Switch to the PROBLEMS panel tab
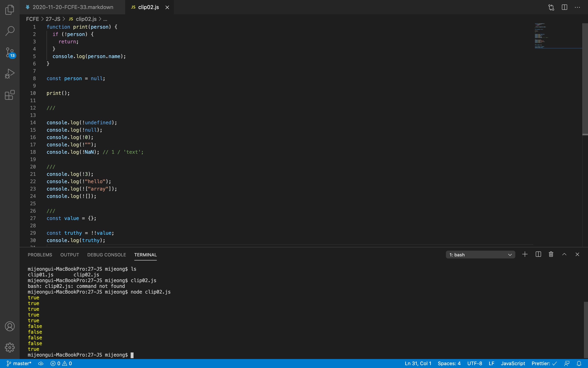Image resolution: width=588 pixels, height=368 pixels. point(40,255)
